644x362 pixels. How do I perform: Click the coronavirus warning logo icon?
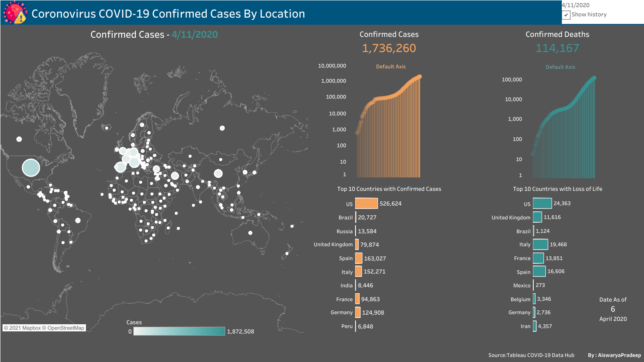[15, 13]
